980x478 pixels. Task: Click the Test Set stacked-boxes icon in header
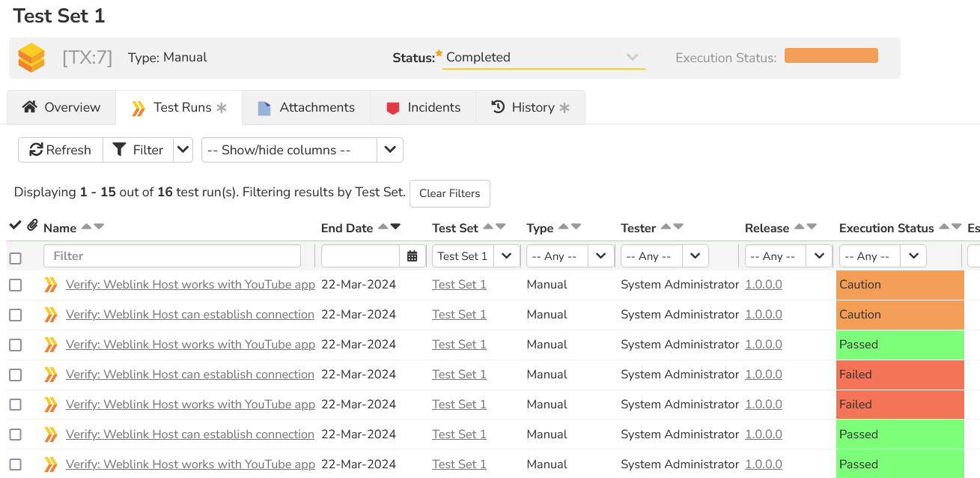click(x=31, y=58)
